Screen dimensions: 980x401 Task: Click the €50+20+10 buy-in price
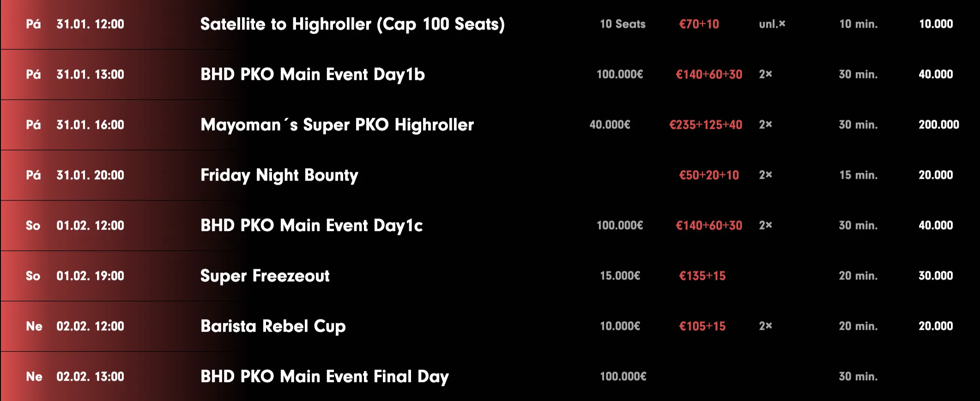click(708, 175)
